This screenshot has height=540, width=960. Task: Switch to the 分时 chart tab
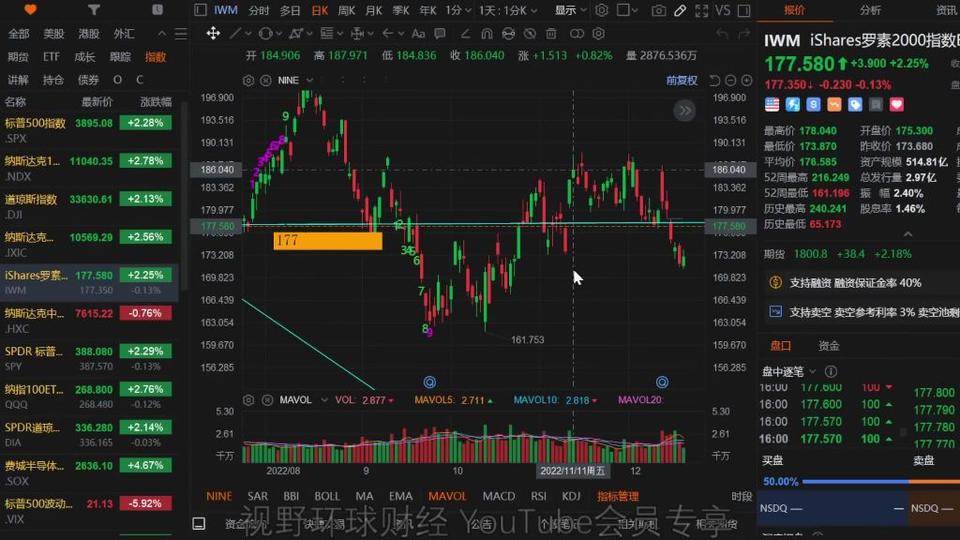pos(259,10)
